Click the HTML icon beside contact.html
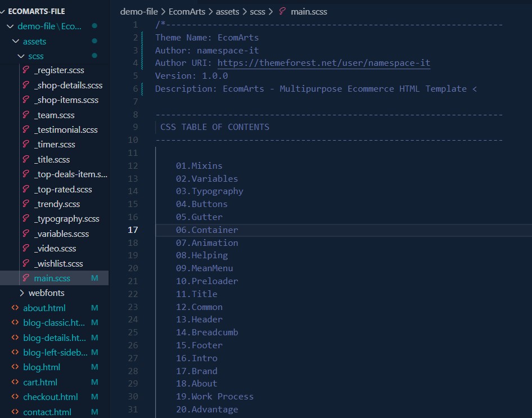The image size is (532, 418). tap(15, 412)
